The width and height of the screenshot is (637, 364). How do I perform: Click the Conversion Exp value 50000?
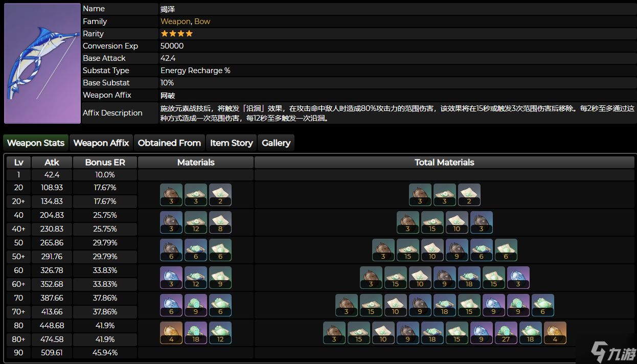pyautogui.click(x=172, y=46)
